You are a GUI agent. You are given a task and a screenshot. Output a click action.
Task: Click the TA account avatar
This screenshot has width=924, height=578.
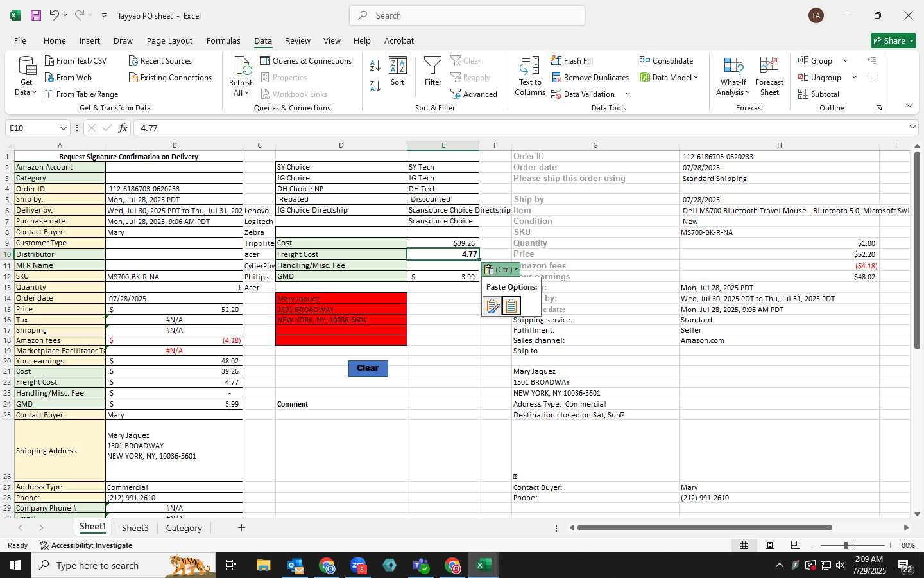(x=816, y=15)
